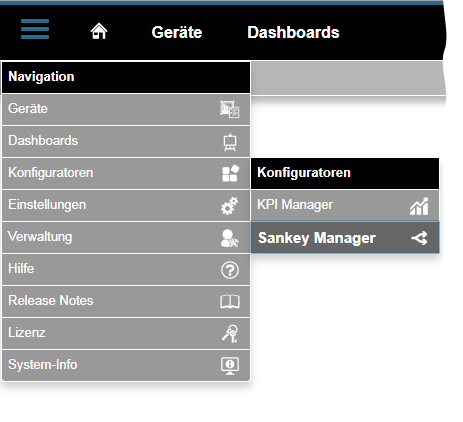
Task: Click the Konfiguratoren blocks icon
Action: pos(230,173)
